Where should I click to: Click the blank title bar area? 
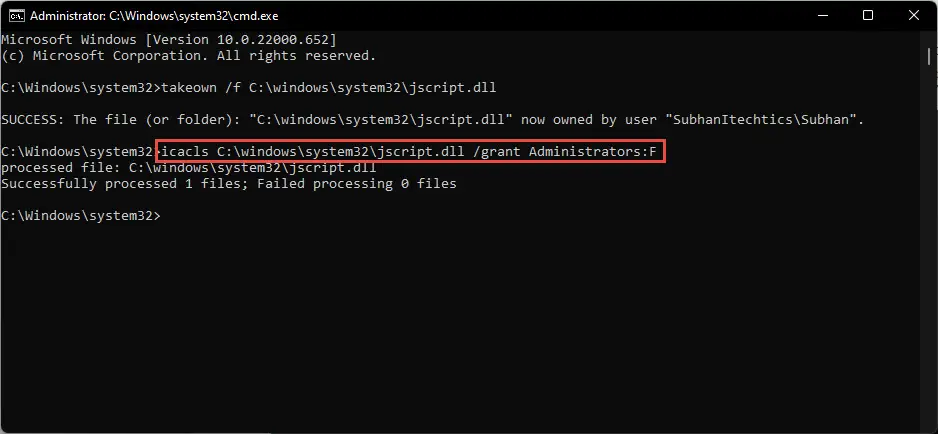[x=538, y=16]
